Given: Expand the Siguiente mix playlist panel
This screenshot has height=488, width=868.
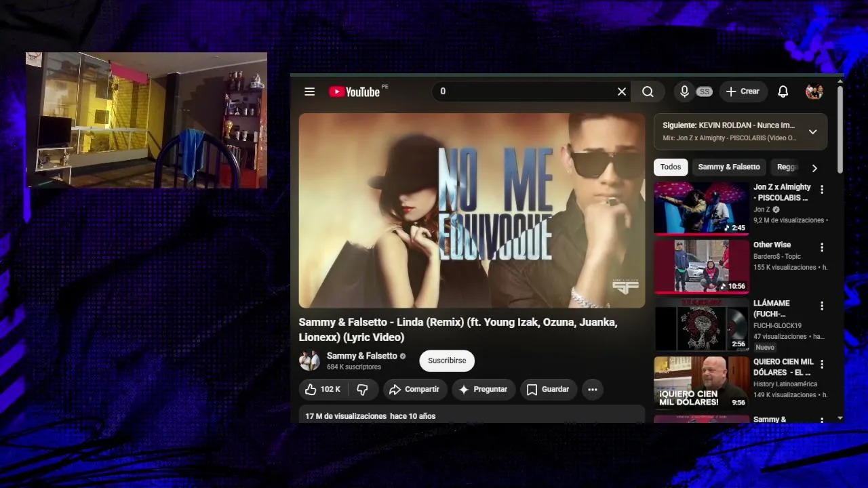Looking at the screenshot, I should click(813, 131).
